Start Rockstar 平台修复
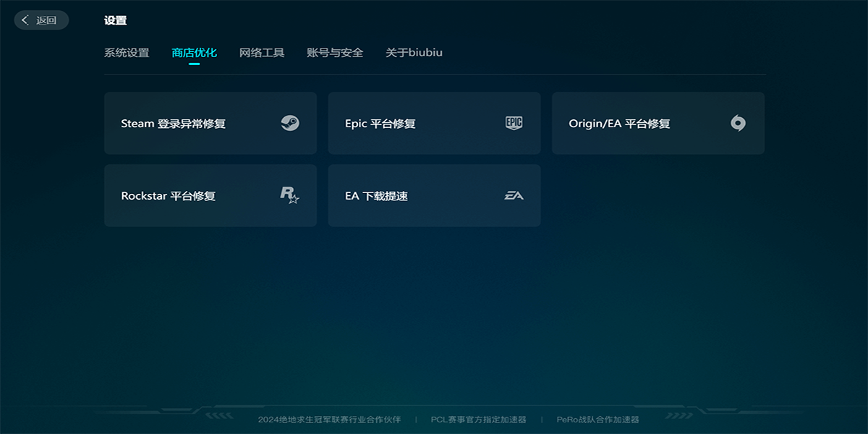This screenshot has height=434, width=868. [x=210, y=195]
